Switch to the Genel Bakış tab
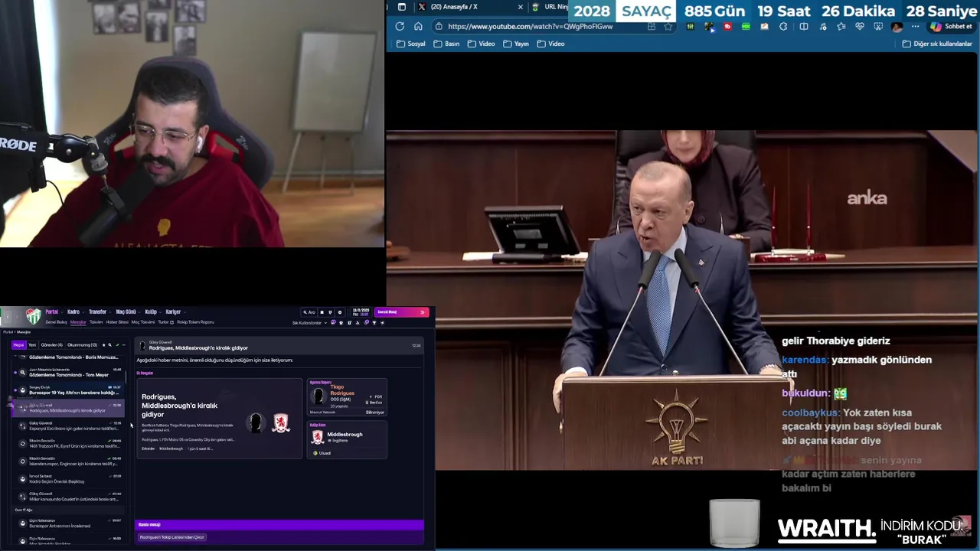This screenshot has height=551, width=980. click(56, 322)
